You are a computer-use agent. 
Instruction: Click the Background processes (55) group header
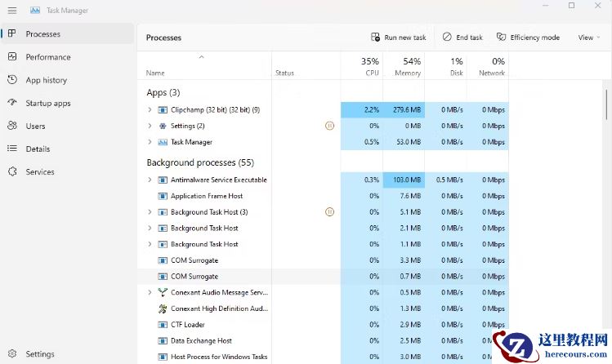click(200, 162)
